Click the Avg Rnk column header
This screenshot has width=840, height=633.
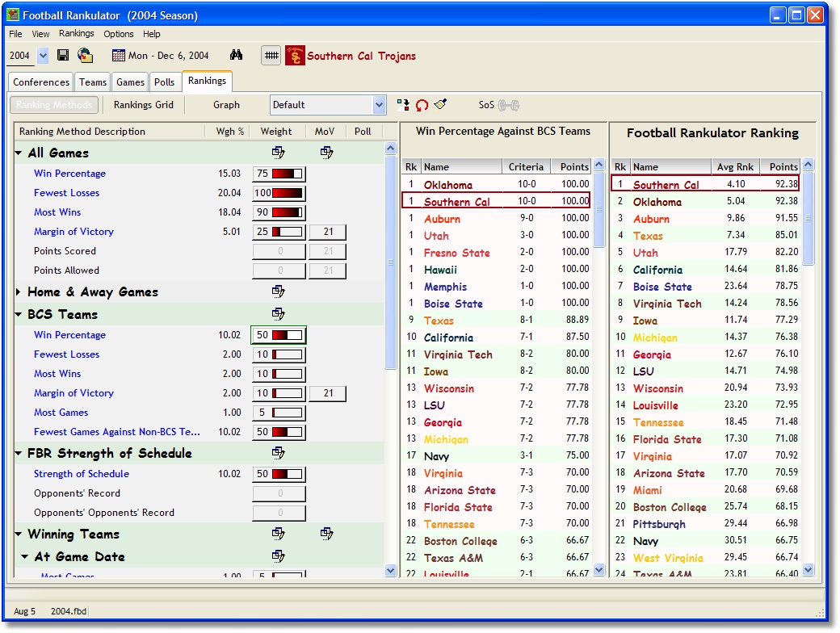click(735, 166)
